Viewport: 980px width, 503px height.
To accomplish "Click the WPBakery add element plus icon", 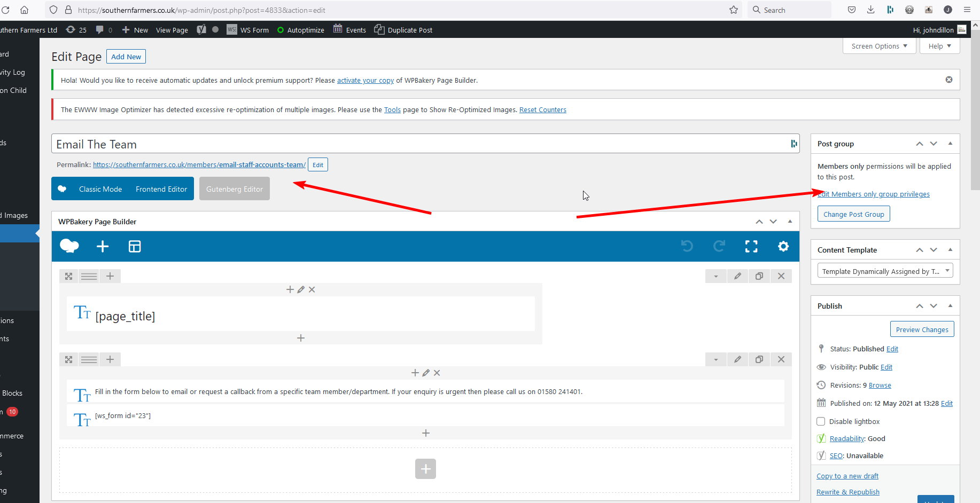I will point(103,246).
